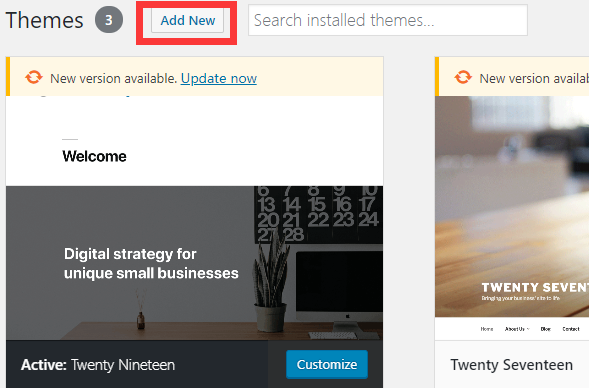Screen dimensions: 589x388
Task: Open the Twenty Nineteen theme screenshot
Action: [195, 218]
